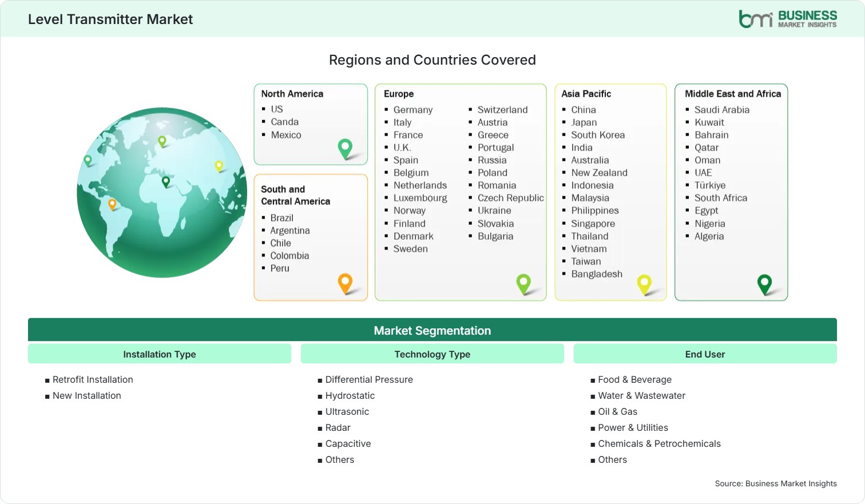Click Bangladesh in Asia Pacific list
Image resolution: width=865 pixels, height=504 pixels.
tap(597, 274)
